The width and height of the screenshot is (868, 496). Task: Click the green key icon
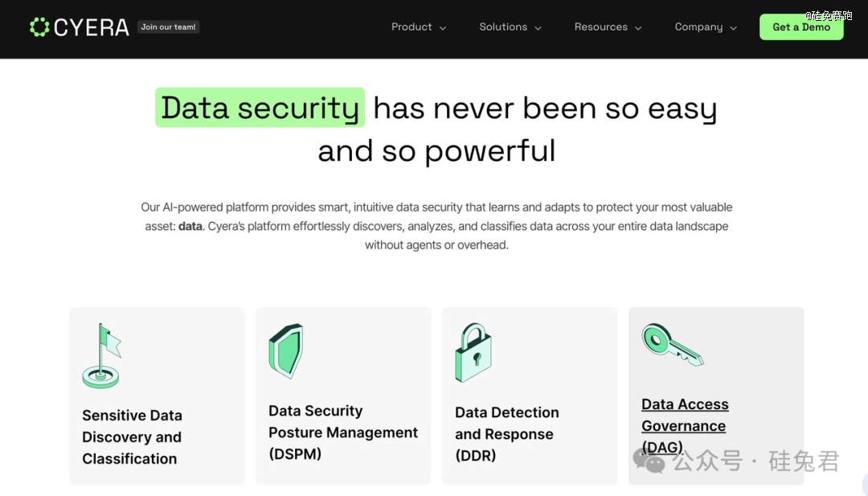point(672,343)
